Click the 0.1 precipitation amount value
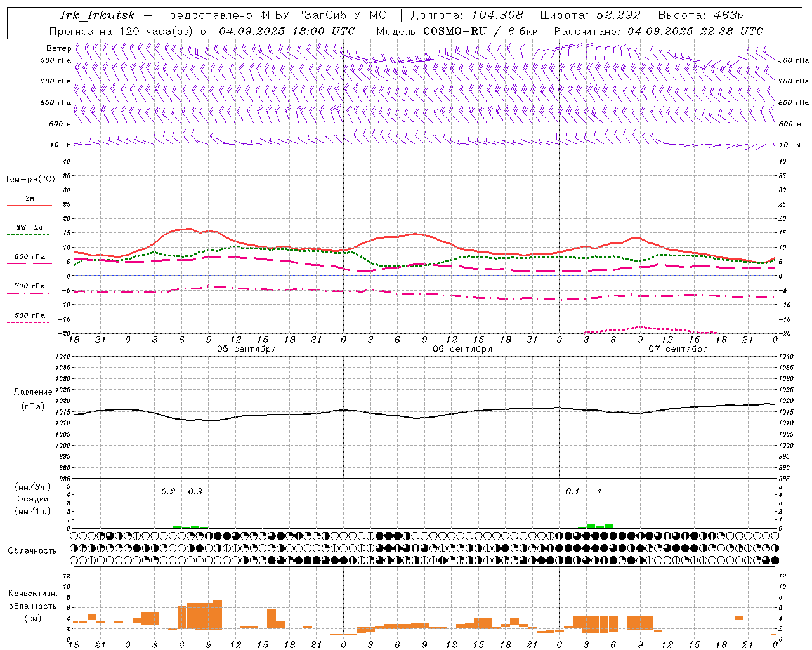The image size is (812, 650). [573, 492]
